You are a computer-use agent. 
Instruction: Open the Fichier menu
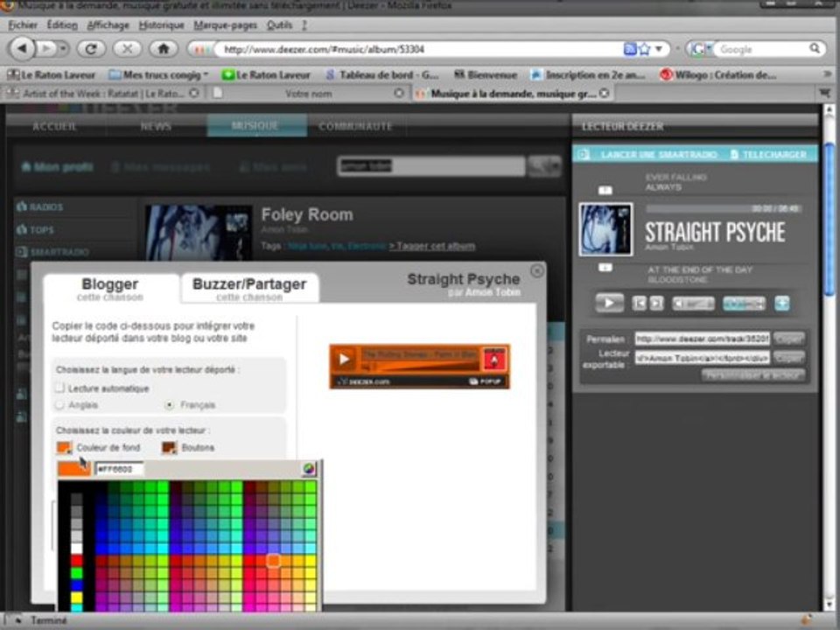[23, 24]
